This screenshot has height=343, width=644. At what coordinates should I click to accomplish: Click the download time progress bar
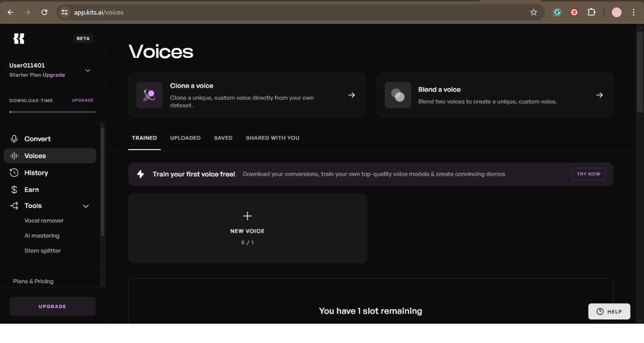pyautogui.click(x=53, y=112)
